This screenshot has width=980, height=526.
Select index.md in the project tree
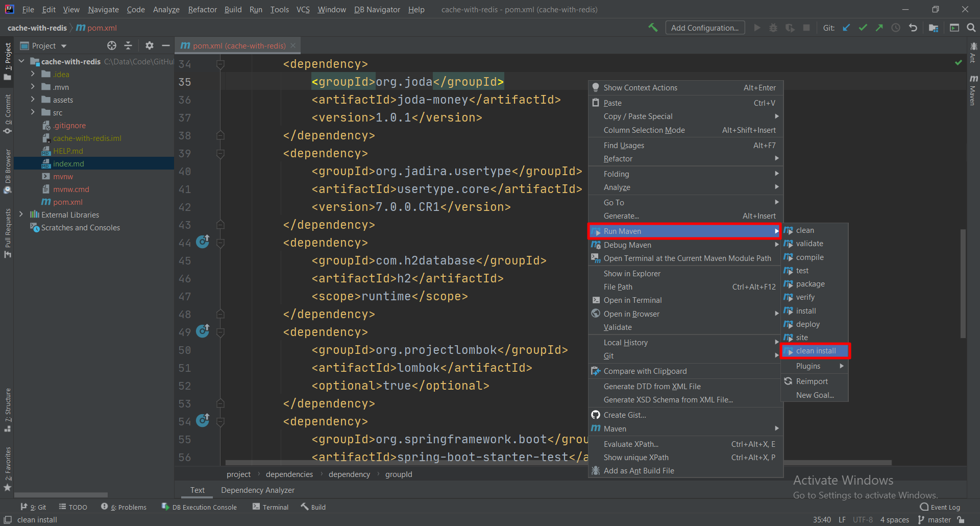point(94,163)
